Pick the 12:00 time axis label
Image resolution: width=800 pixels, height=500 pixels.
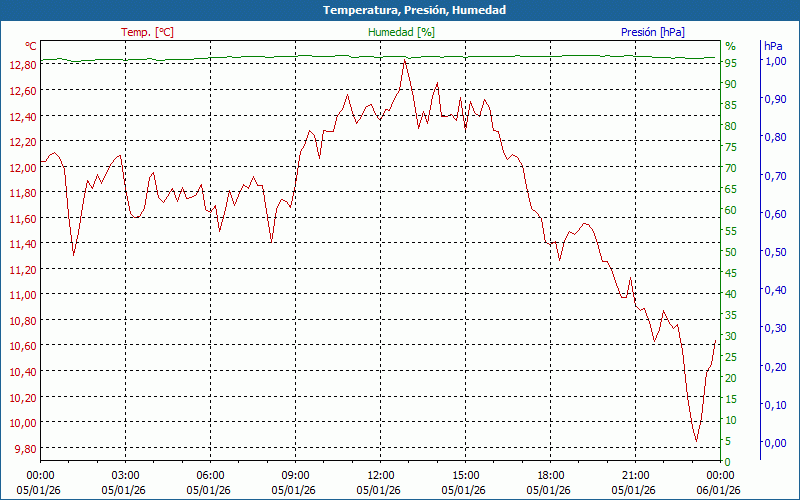[380, 475]
